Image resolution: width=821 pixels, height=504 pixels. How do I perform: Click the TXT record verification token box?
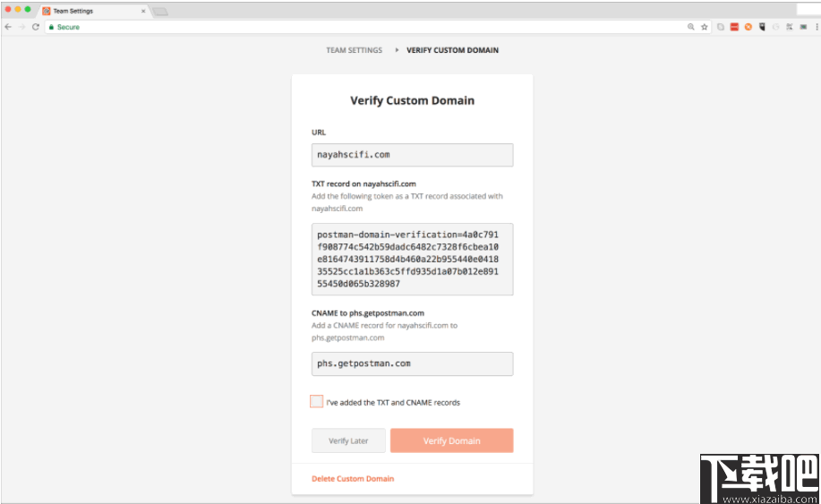(412, 259)
